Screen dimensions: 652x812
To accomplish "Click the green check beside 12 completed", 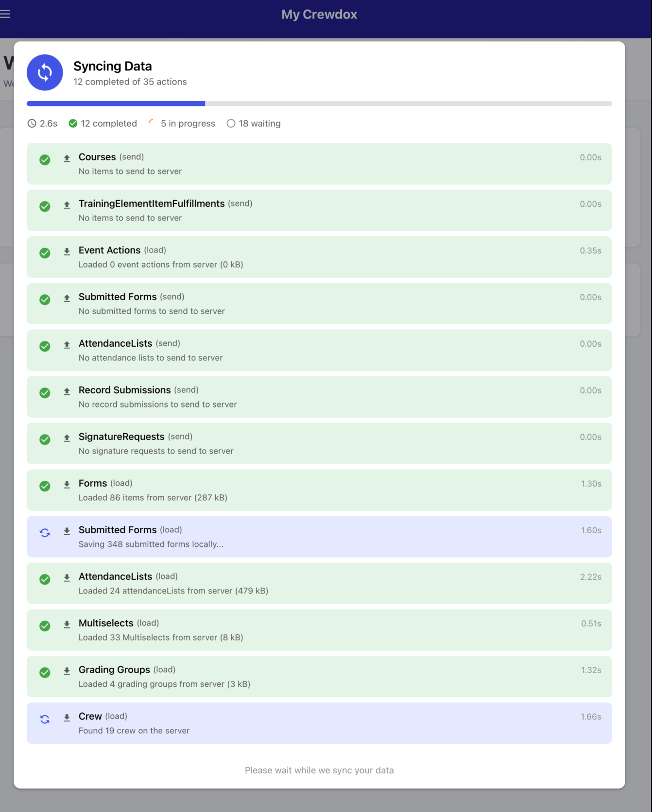I will pyautogui.click(x=73, y=123).
